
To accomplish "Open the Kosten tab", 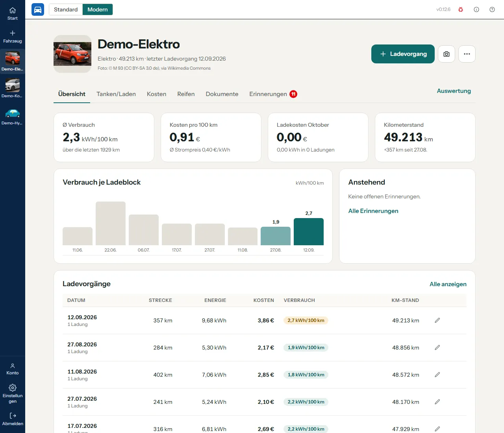I will point(156,94).
